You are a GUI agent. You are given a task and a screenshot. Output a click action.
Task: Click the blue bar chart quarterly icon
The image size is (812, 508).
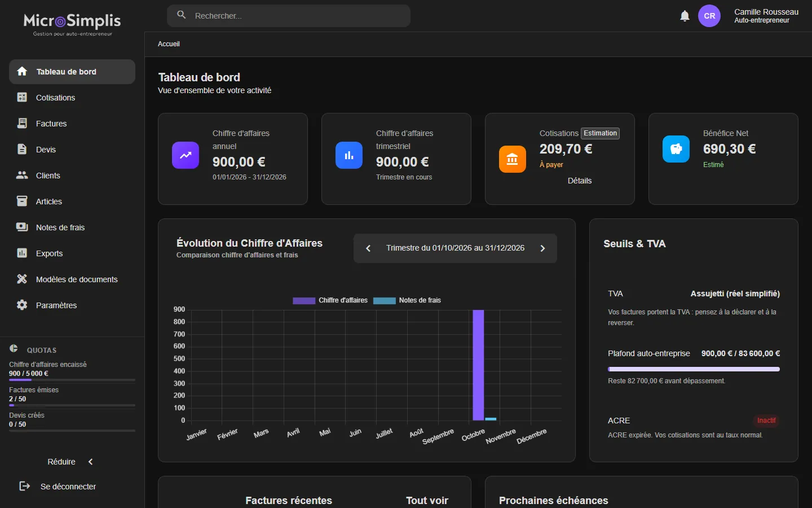coord(349,155)
